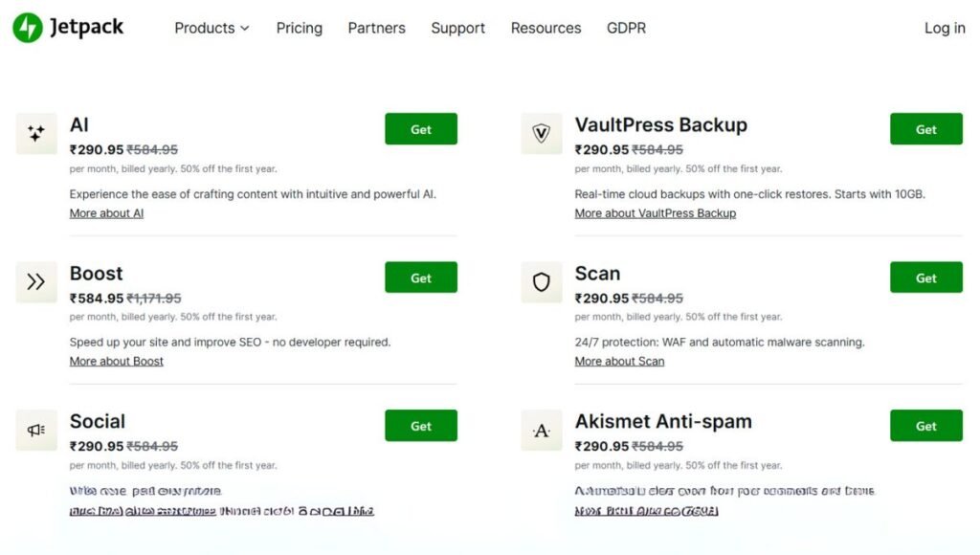
Task: Click 'Real-time cloud backups' description text
Action: [x=749, y=194]
